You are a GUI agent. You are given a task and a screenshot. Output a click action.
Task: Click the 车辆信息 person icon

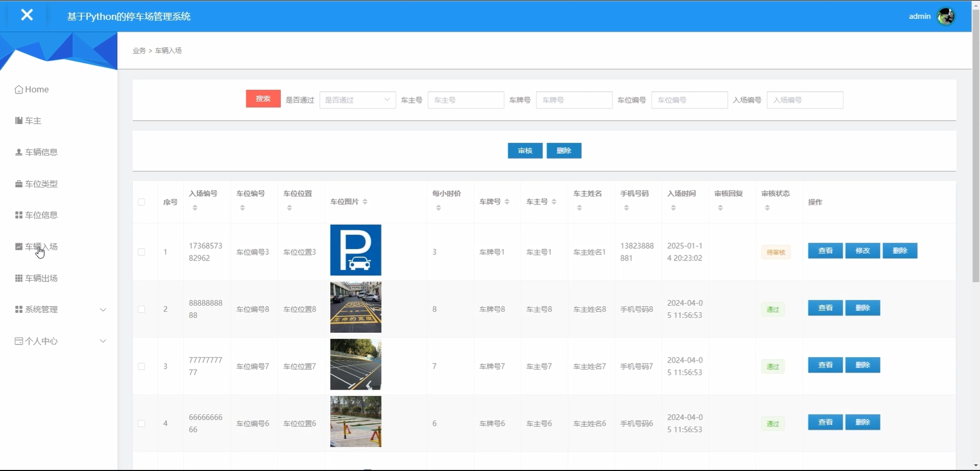point(19,152)
